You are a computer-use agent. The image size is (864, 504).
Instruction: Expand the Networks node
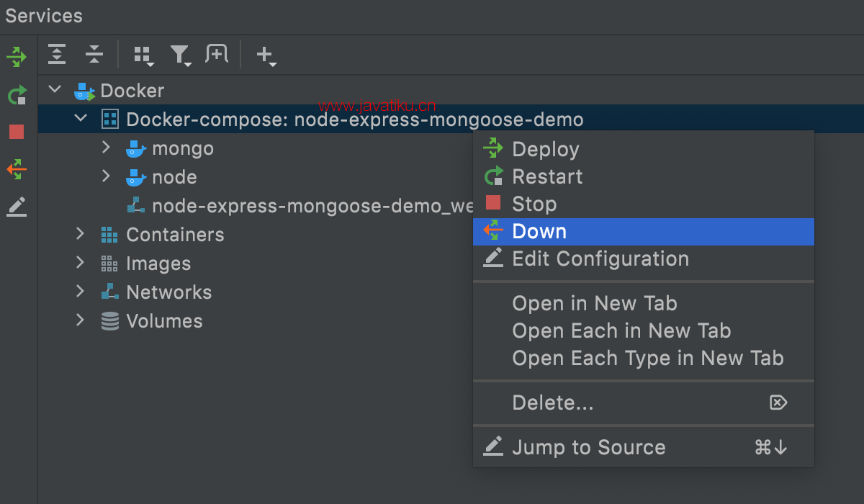(80, 292)
